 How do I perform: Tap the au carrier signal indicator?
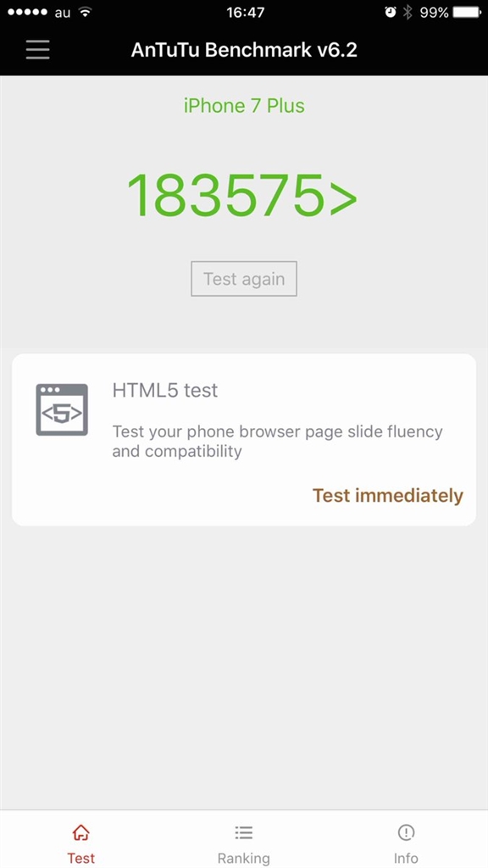click(x=39, y=12)
